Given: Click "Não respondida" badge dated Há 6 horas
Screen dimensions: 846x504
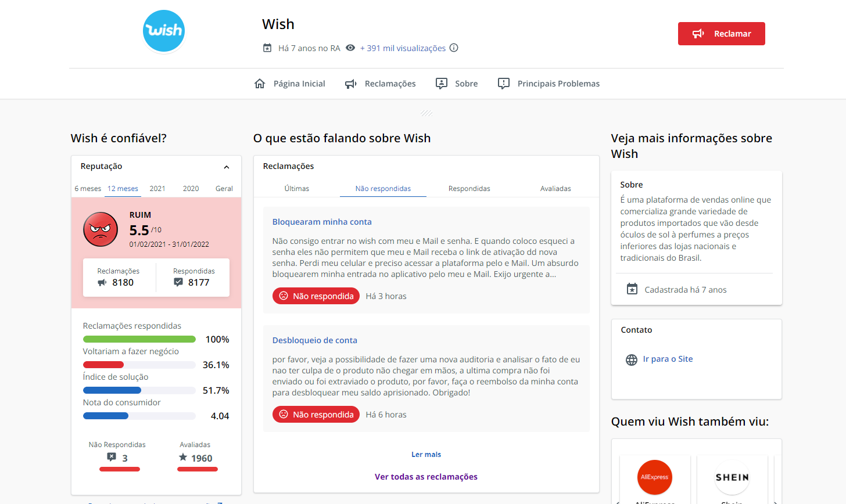Looking at the screenshot, I should click(316, 415).
